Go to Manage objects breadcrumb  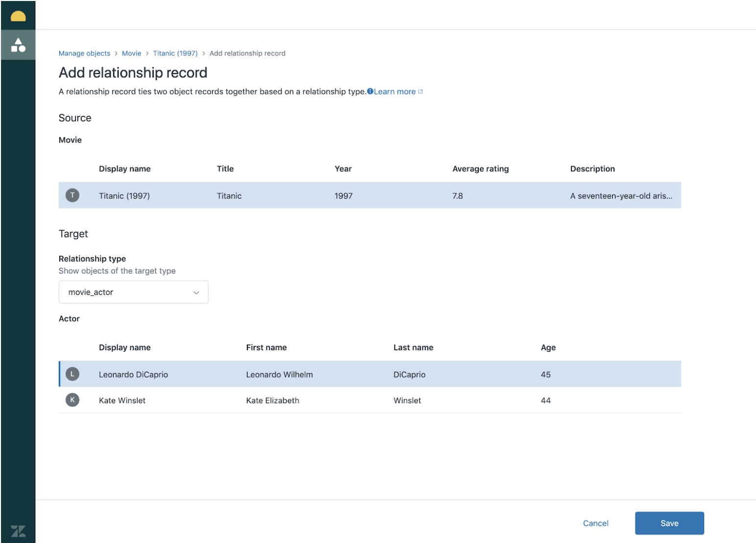pyautogui.click(x=84, y=53)
